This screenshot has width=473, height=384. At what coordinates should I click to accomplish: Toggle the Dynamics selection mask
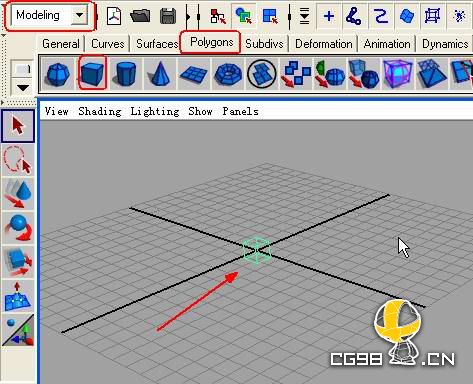tap(459, 16)
